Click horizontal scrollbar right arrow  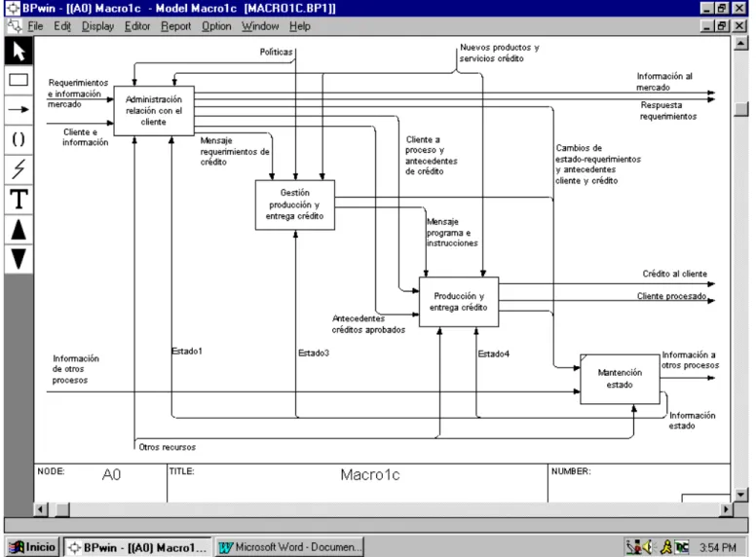727,509
